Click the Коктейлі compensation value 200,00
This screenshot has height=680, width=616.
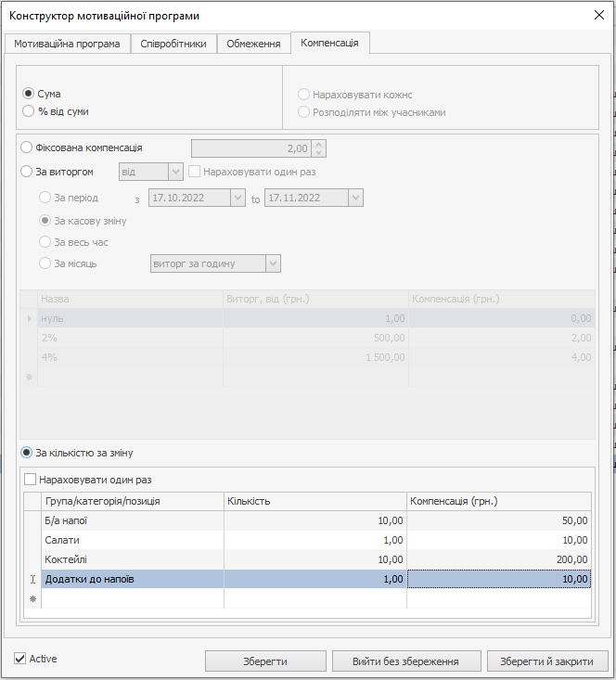(498, 559)
